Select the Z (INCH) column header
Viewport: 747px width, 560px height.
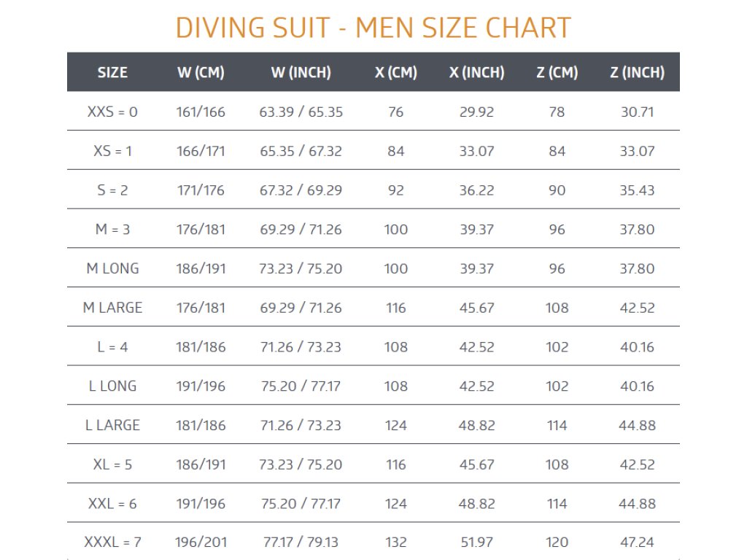[637, 72]
